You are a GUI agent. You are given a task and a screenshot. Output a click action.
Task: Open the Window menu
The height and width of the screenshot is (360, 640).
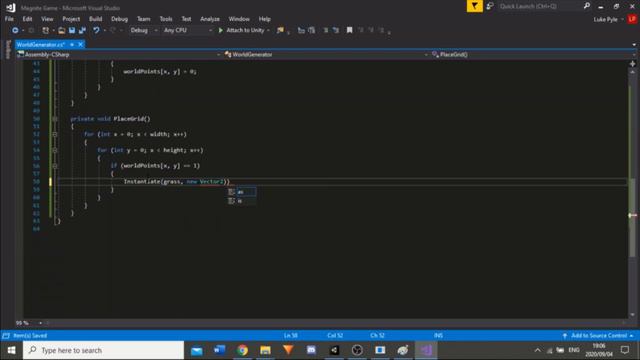tap(239, 19)
